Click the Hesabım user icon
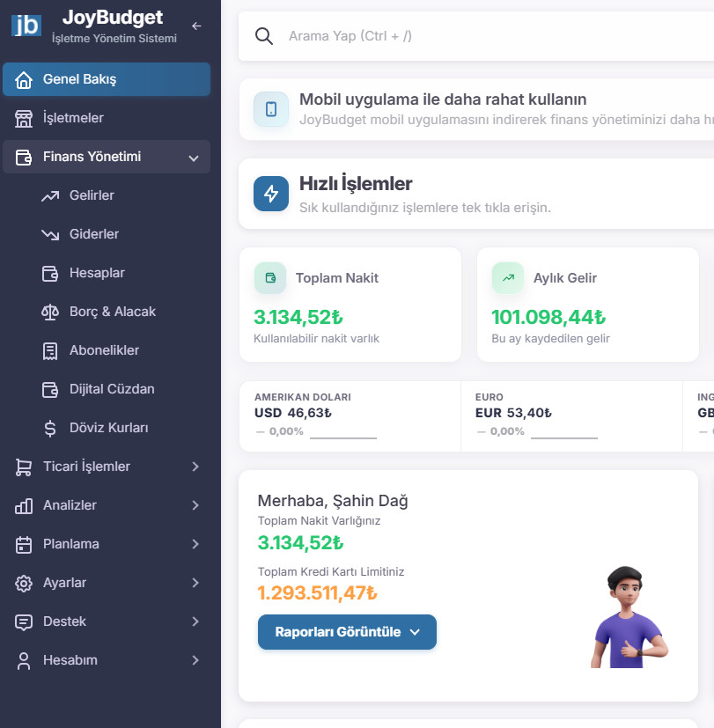Viewport: 714px width, 728px height. [24, 661]
